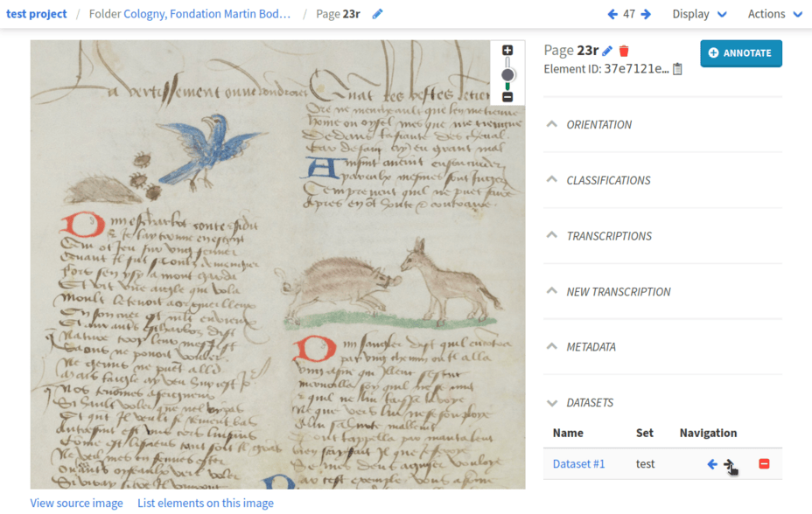This screenshot has width=812, height=514.
Task: Click the pencil icon beside breadcrumb Page 23r
Action: [x=377, y=14]
